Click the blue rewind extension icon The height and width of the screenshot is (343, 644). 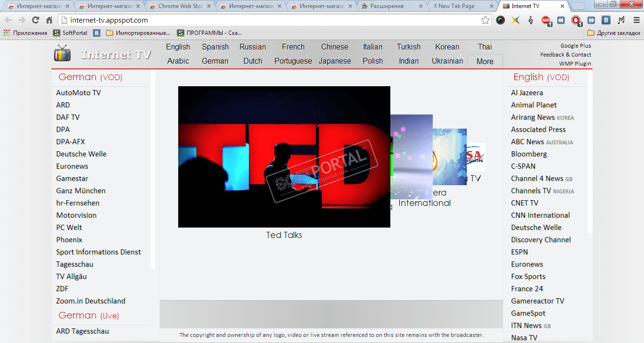(561, 20)
